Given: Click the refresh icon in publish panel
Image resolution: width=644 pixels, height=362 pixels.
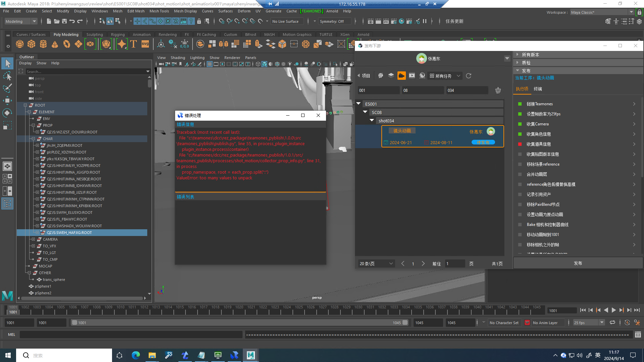Looking at the screenshot, I should pyautogui.click(x=469, y=76).
